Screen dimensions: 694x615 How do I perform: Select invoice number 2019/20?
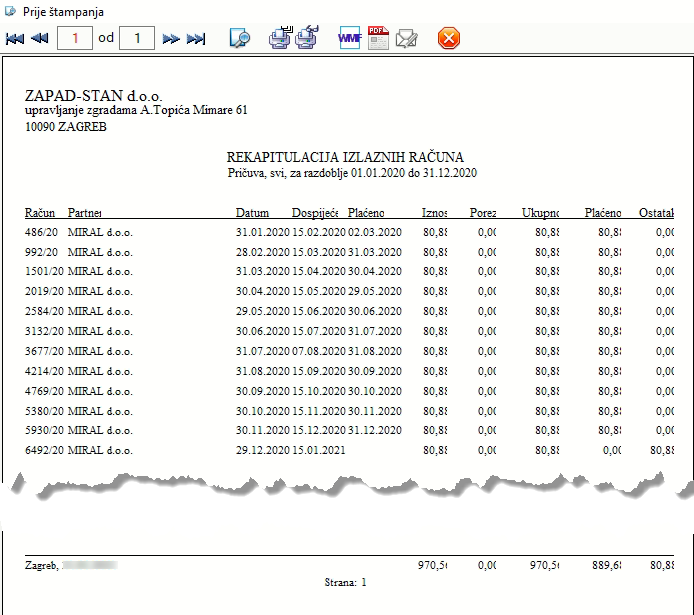click(x=44, y=291)
